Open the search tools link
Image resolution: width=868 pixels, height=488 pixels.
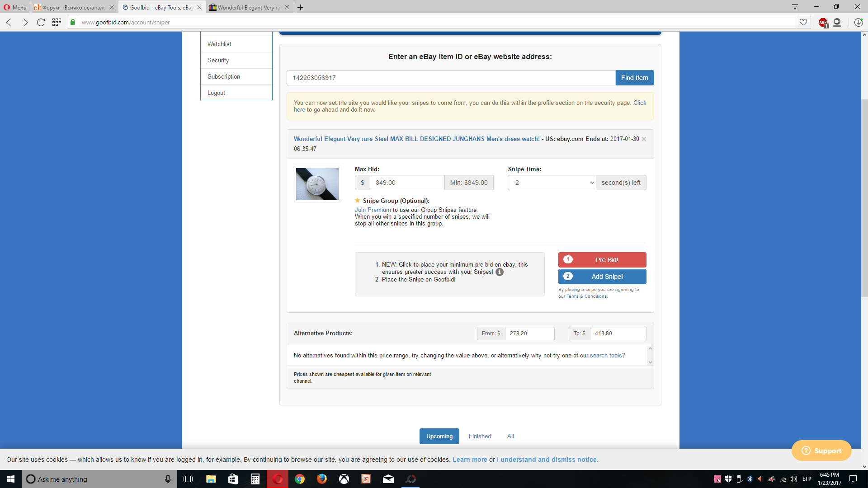point(606,356)
